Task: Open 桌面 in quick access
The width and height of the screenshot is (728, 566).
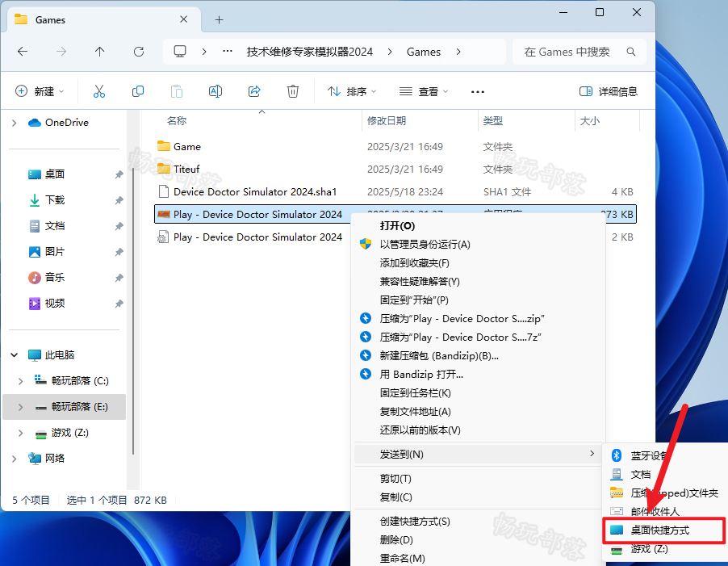Action: (47, 174)
